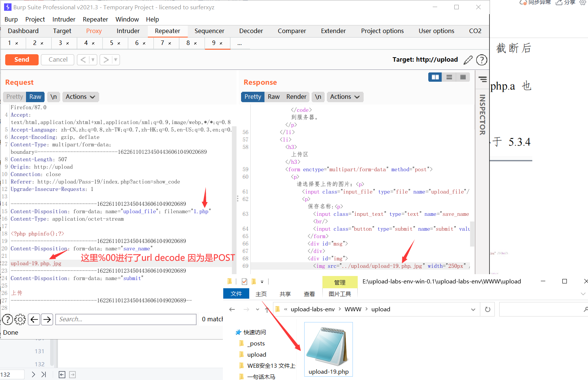The width and height of the screenshot is (588, 380).
Task: Open previous history dropdown arrow
Action: point(93,59)
